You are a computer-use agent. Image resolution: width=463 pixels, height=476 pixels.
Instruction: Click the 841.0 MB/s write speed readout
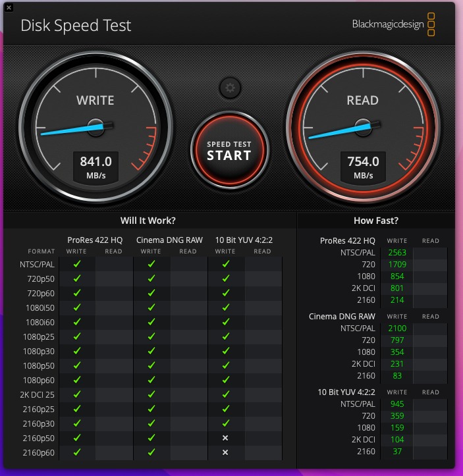[x=96, y=168]
